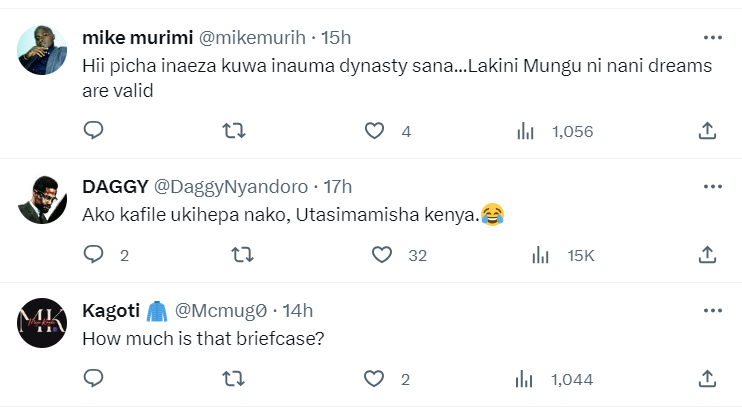The image size is (742, 414).
Task: Open more options on mike murimi's tweet
Action: click(712, 38)
